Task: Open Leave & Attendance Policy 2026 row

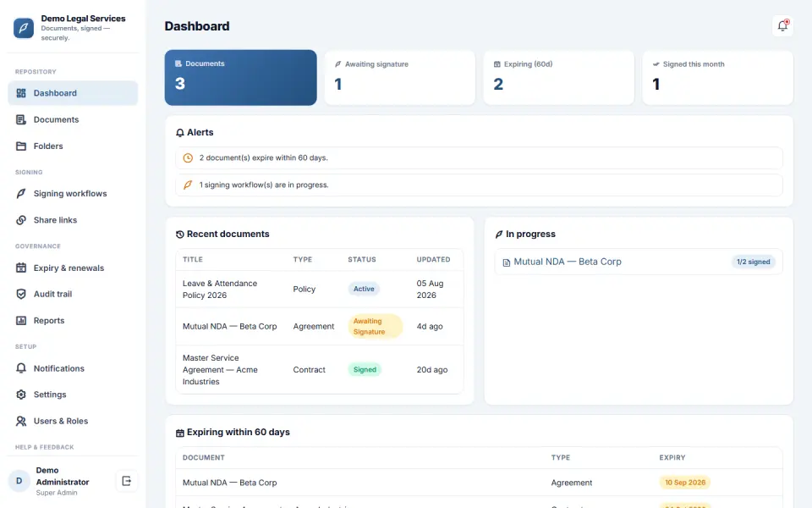Action: [320, 290]
